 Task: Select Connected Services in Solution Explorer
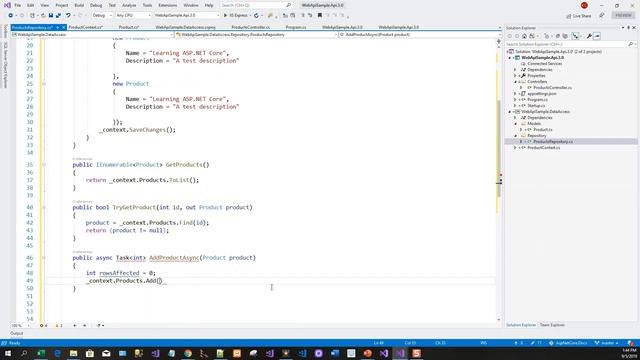tap(544, 64)
